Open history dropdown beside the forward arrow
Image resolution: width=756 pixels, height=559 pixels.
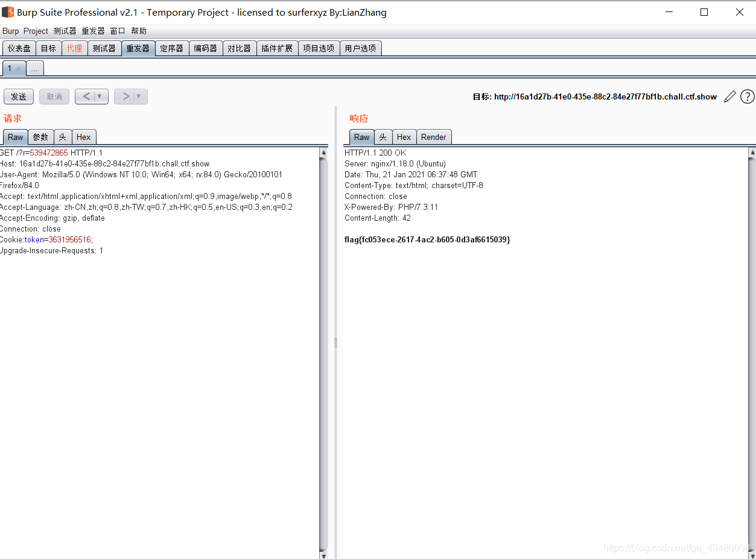[139, 96]
